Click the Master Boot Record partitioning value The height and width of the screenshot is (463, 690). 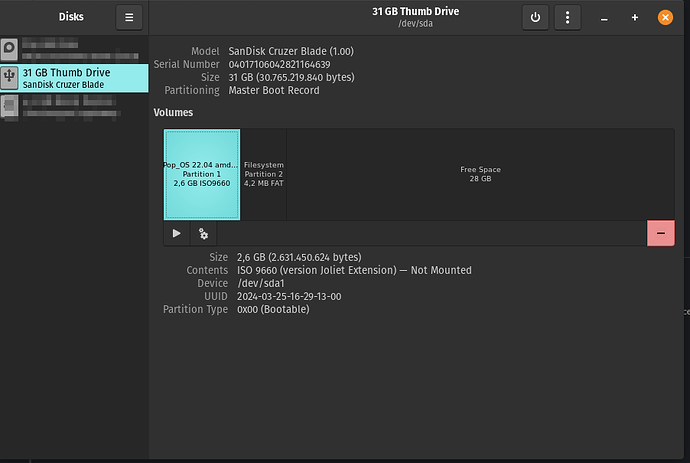(x=274, y=91)
